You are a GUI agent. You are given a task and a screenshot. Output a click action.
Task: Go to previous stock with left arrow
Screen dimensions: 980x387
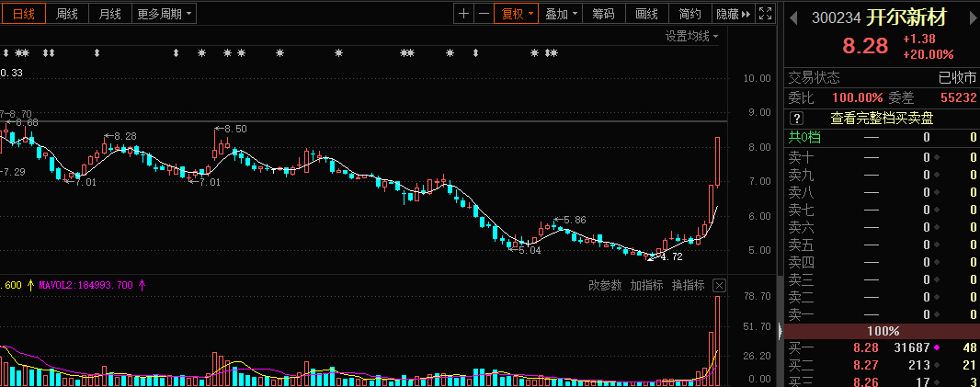(x=793, y=17)
